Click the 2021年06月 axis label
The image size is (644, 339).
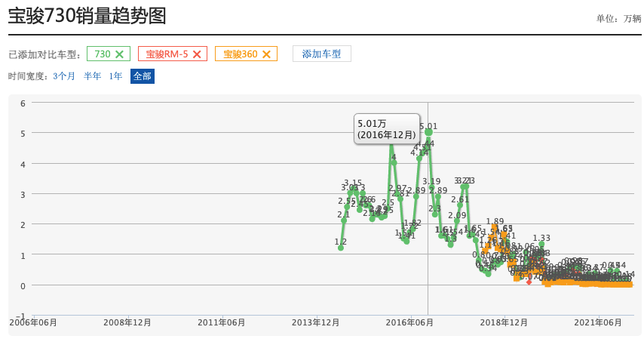[x=598, y=322]
